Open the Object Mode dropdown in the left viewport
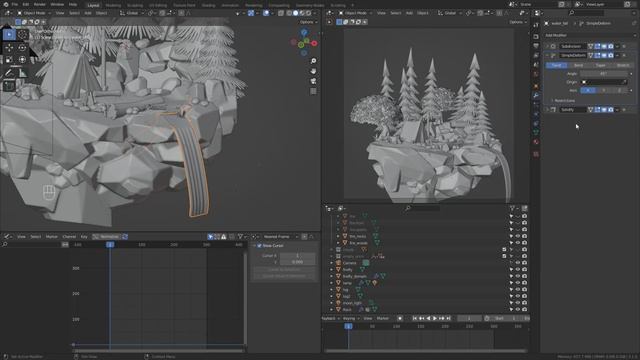Image resolution: width=640 pixels, height=360 pixels. [x=34, y=13]
